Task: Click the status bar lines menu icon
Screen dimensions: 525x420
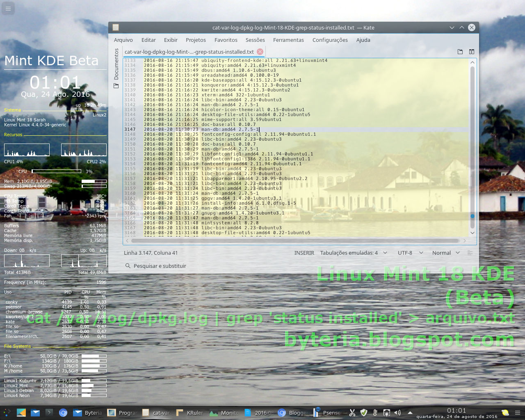Action: point(470,253)
